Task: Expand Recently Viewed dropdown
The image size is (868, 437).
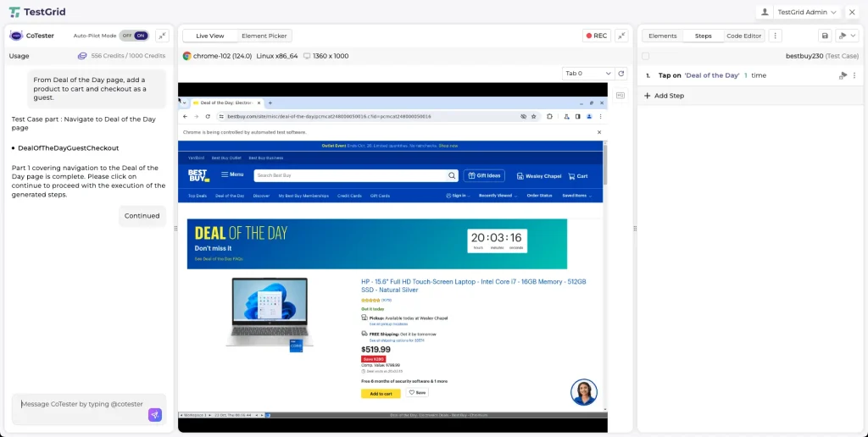Action: 498,196
